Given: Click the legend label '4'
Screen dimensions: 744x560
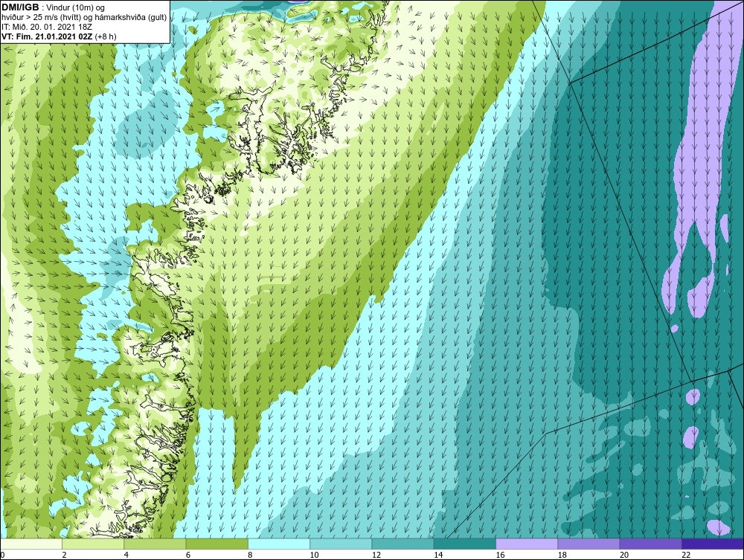Looking at the screenshot, I should pos(126,555).
